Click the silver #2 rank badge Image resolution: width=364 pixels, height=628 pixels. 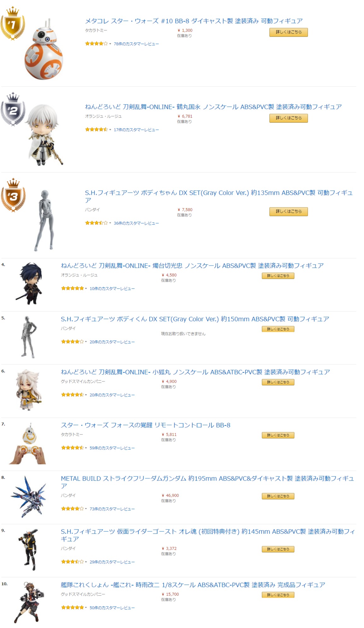13,109
